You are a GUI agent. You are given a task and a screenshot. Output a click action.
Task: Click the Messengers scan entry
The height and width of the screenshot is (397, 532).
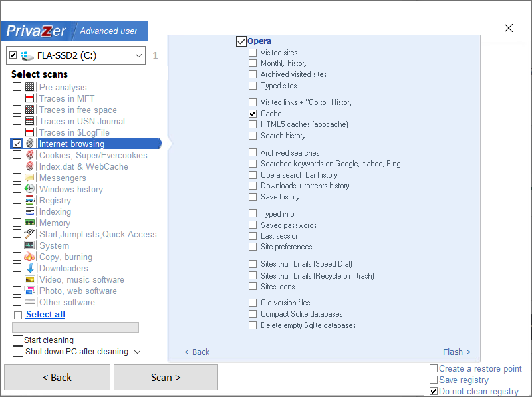pos(63,178)
